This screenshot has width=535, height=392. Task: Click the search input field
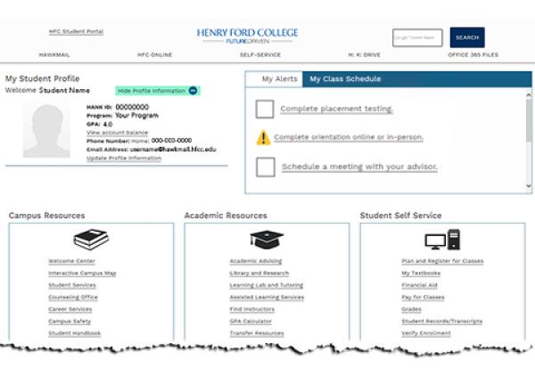(417, 37)
